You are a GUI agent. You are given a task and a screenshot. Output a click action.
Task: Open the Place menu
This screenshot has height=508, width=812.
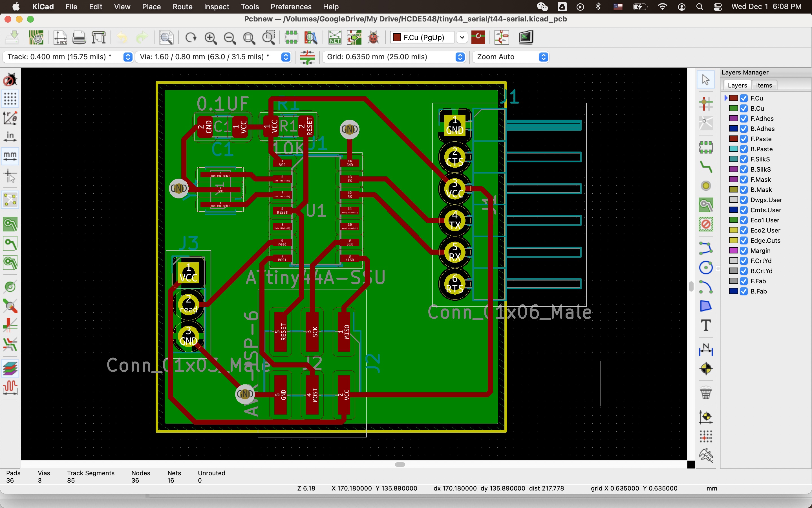click(x=151, y=7)
